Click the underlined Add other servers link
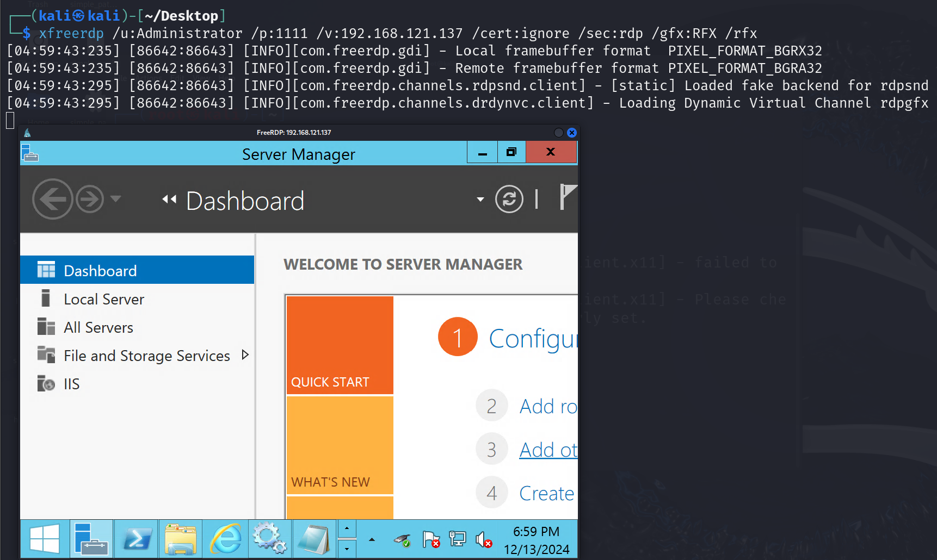Screen dimensions: 937x560 click(x=548, y=450)
